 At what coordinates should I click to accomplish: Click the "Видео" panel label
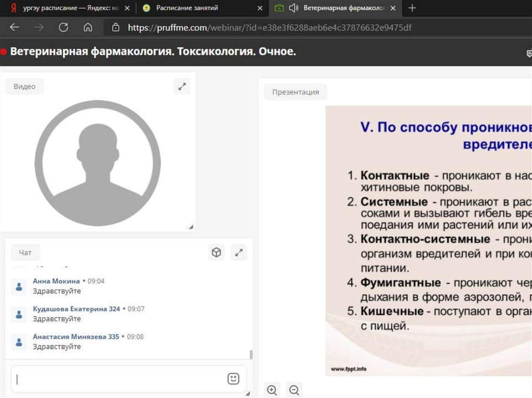click(x=24, y=87)
